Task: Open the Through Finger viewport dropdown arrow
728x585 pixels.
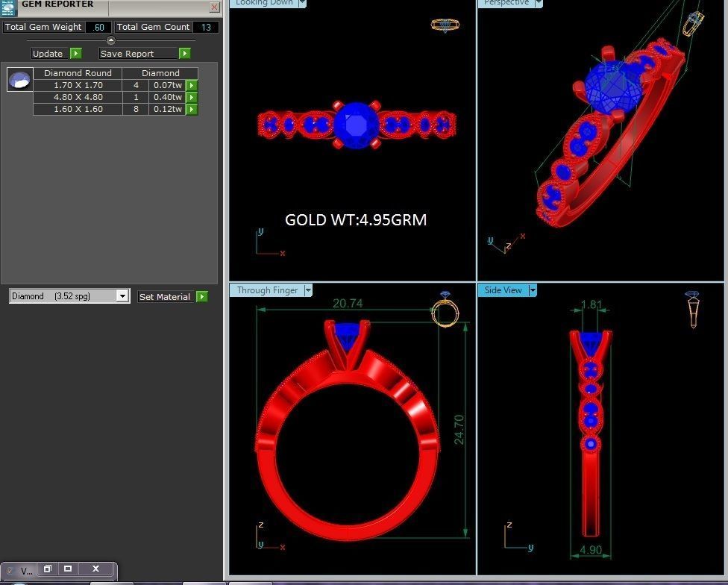Action: point(308,290)
